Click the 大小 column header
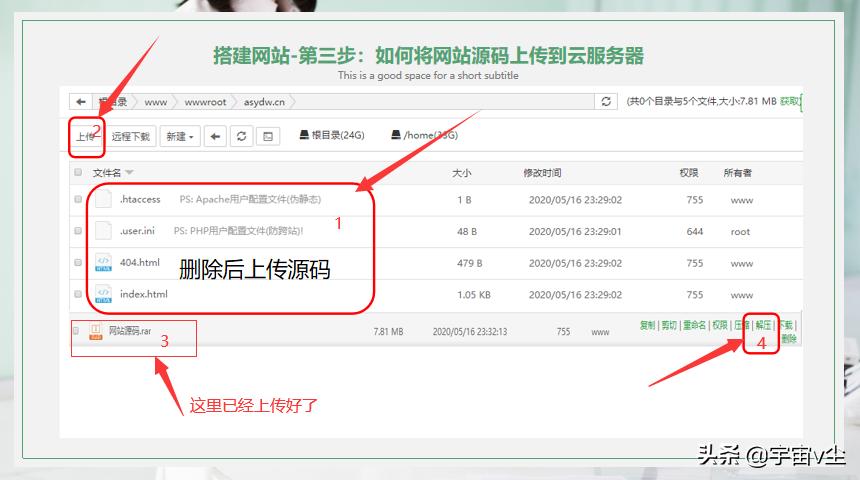Viewport: 860px width, 480px height. [x=461, y=173]
